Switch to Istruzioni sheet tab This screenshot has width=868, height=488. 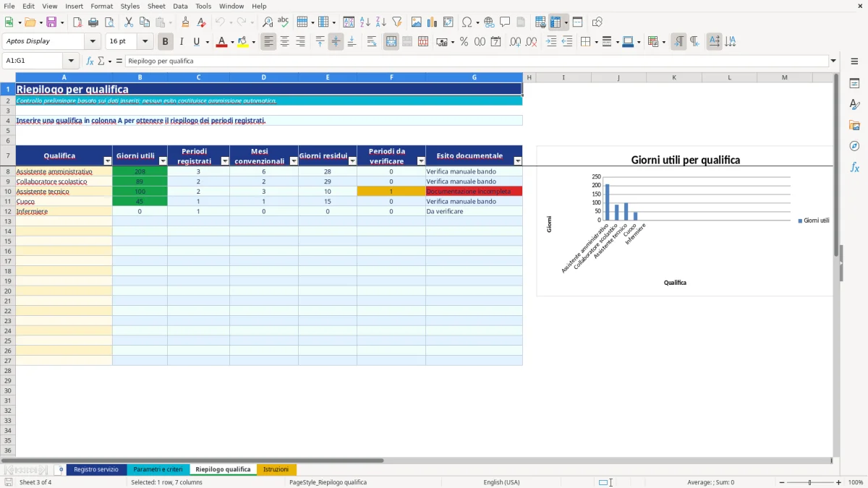(x=276, y=469)
